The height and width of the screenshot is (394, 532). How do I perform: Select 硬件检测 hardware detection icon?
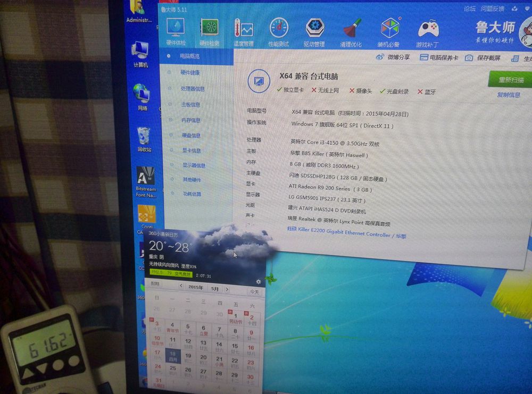(209, 32)
